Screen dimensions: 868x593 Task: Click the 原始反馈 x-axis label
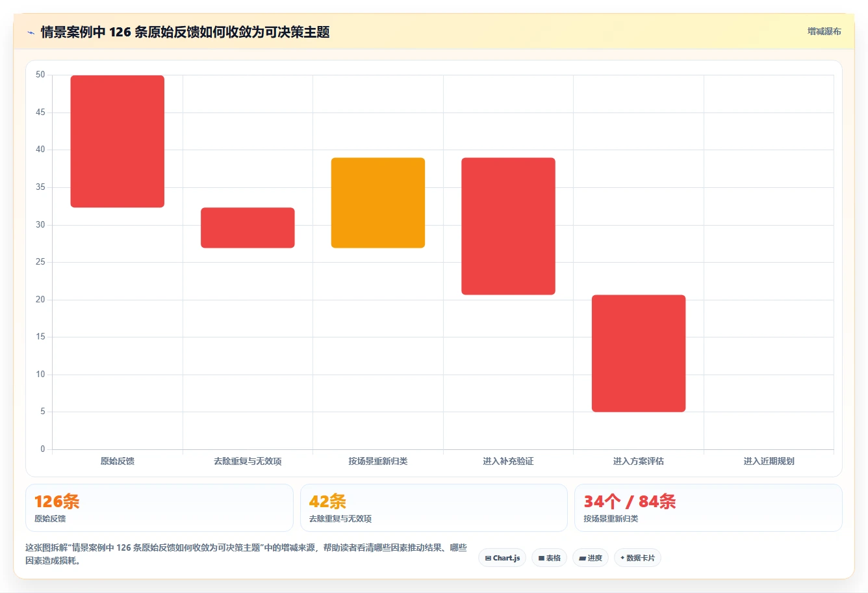click(118, 461)
